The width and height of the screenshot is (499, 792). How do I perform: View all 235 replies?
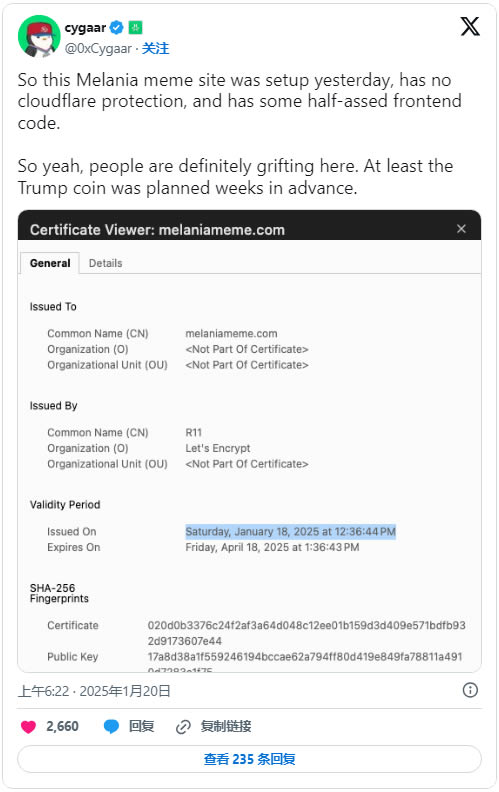coord(250,759)
